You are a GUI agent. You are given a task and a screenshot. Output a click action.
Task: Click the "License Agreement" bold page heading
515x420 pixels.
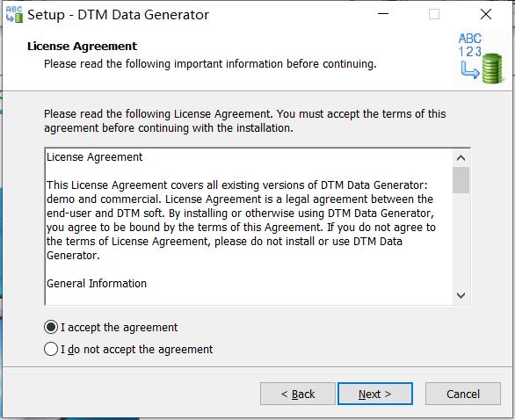82,47
